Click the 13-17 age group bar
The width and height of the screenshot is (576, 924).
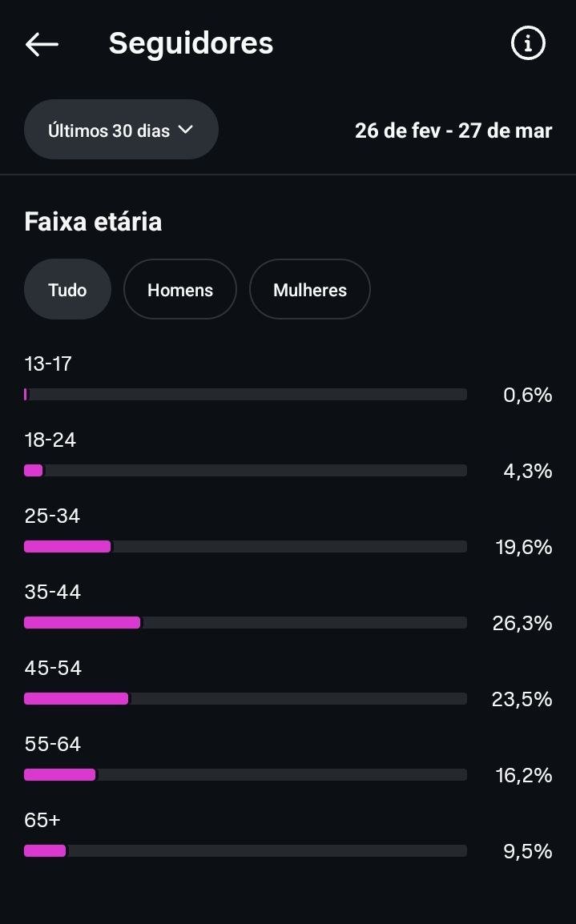pyautogui.click(x=245, y=395)
